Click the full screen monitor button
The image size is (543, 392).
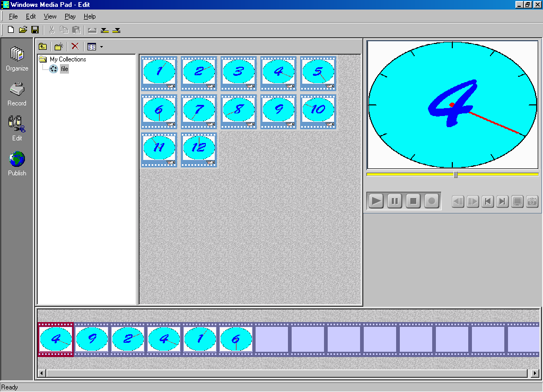click(x=518, y=201)
